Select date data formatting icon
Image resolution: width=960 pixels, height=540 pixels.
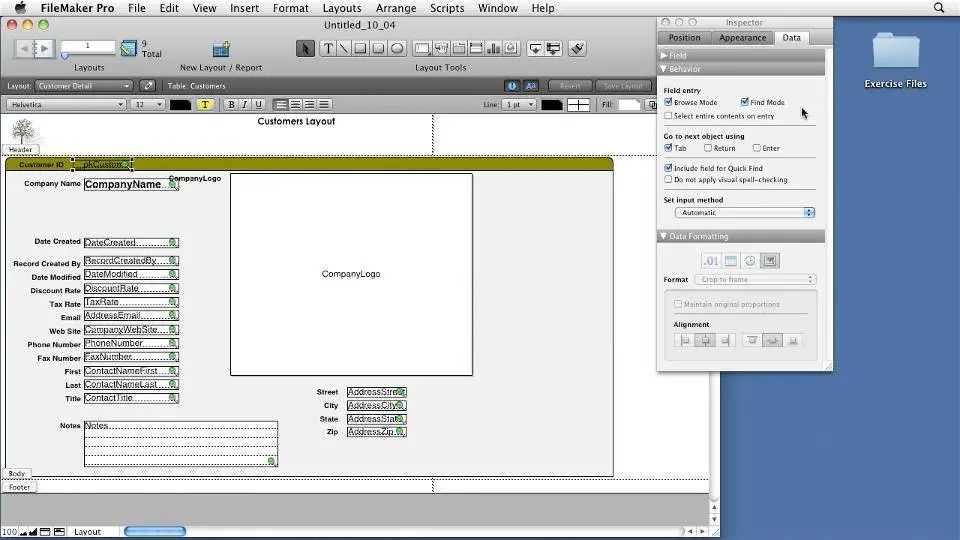(x=730, y=261)
